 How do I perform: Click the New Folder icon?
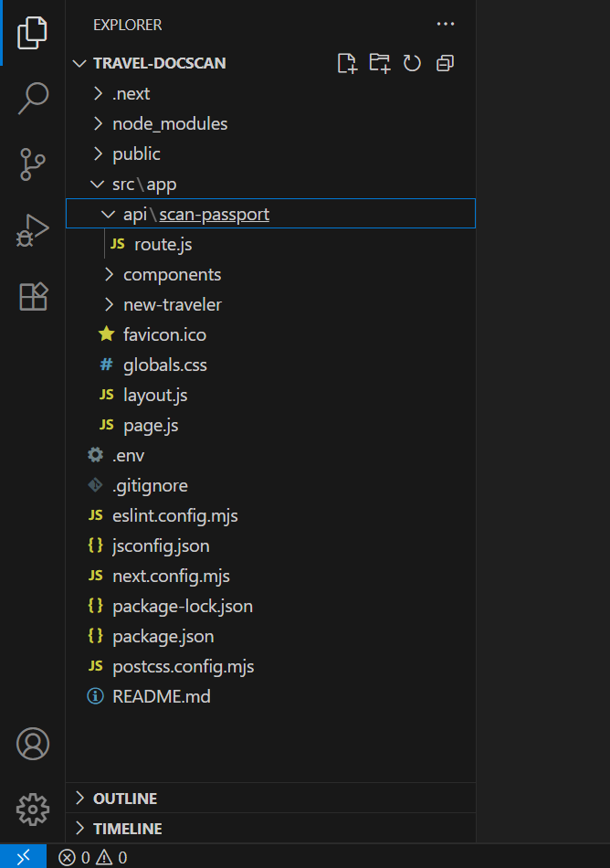(x=380, y=63)
